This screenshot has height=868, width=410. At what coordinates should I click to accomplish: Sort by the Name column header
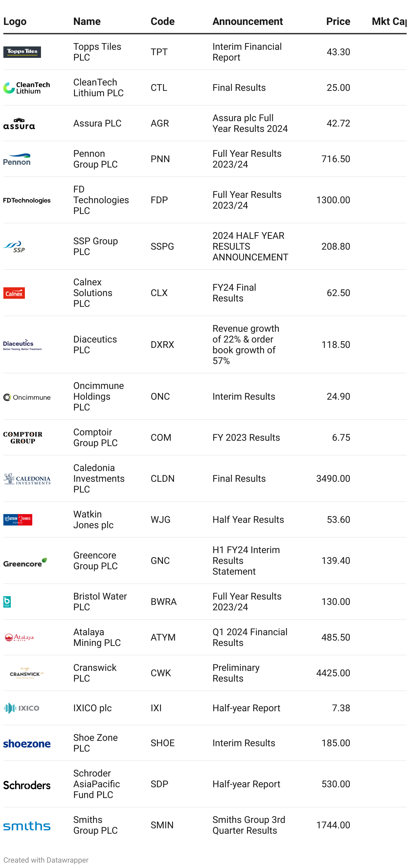point(87,21)
